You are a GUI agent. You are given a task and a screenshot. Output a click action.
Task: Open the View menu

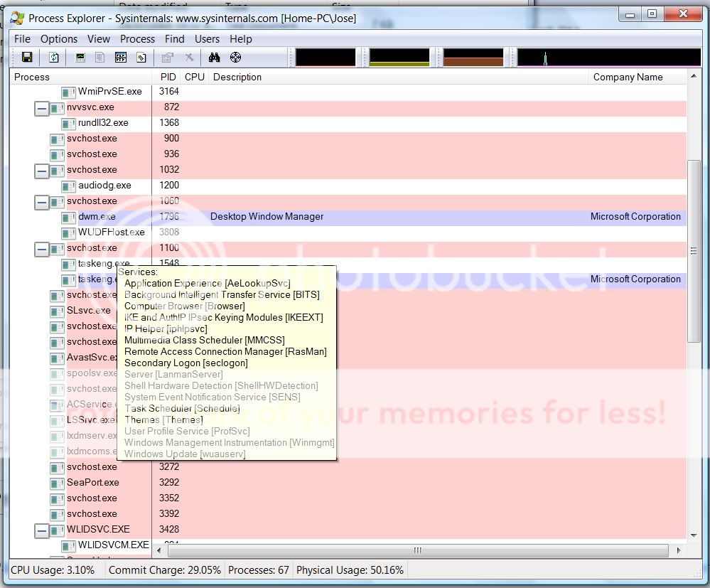(x=99, y=39)
